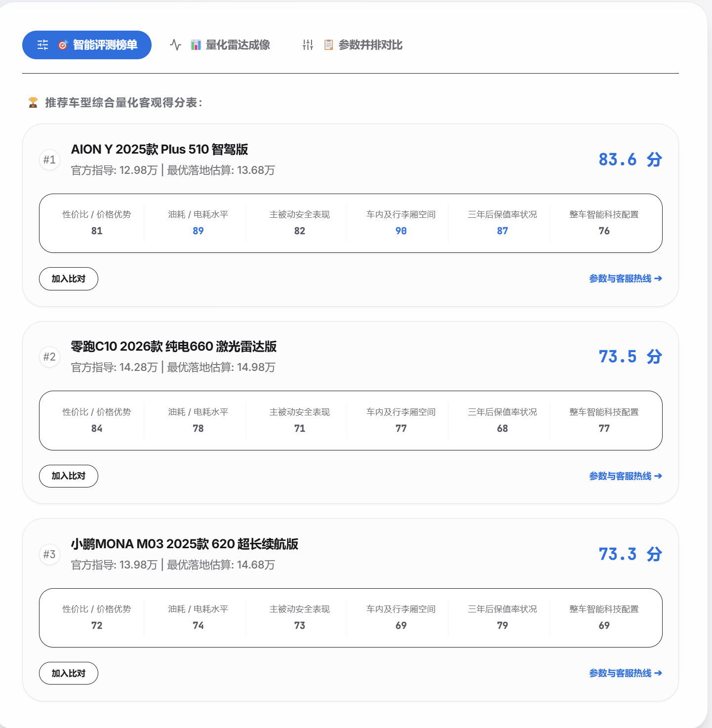Image resolution: width=712 pixels, height=728 pixels.
Task: Open 参数与客服热线 link for 小鹏MONA M03
Action: [626, 673]
